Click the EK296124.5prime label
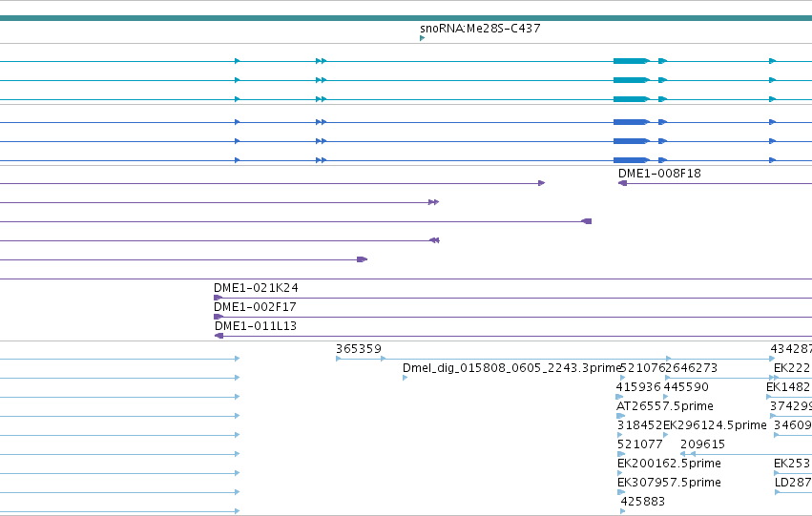812x516 pixels. coord(715,425)
